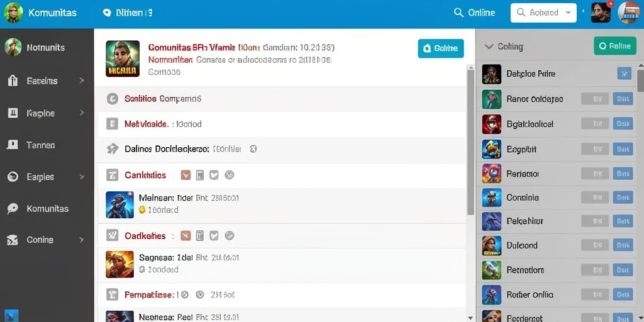Click the Pempalliase row icon
This screenshot has width=644, height=322.
[112, 294]
